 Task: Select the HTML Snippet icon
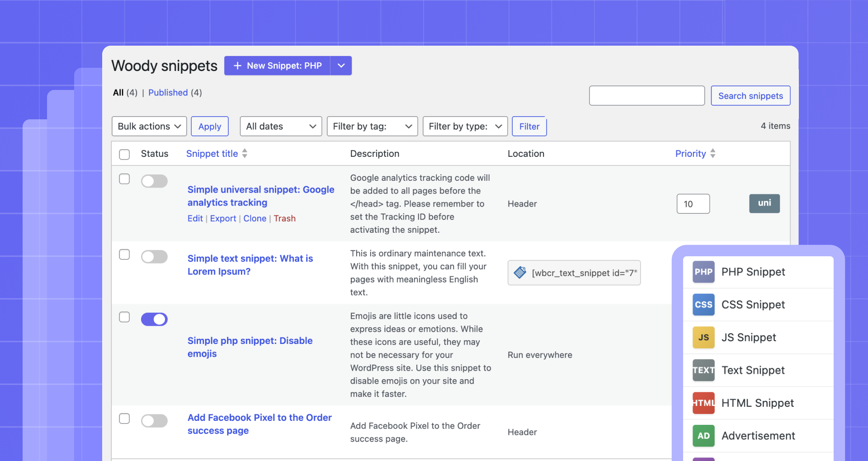click(703, 403)
